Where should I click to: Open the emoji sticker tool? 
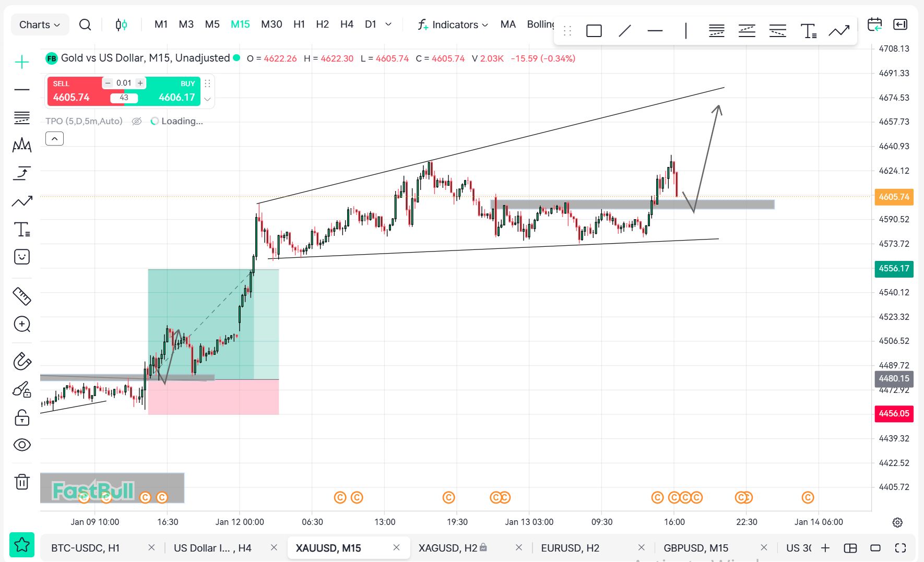coord(22,257)
